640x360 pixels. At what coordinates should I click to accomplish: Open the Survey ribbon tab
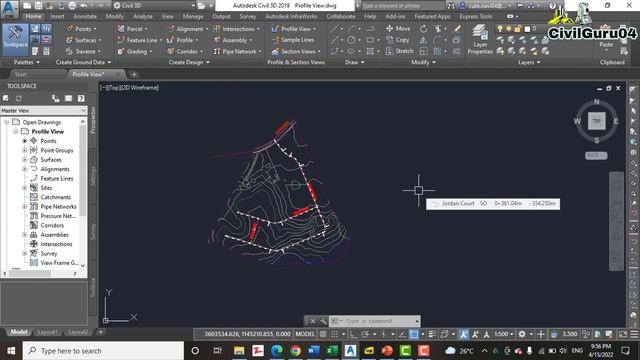tap(247, 16)
